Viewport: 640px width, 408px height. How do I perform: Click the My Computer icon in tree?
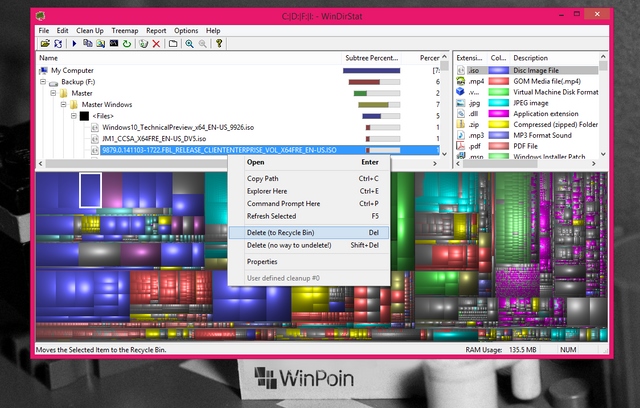pyautogui.click(x=43, y=71)
